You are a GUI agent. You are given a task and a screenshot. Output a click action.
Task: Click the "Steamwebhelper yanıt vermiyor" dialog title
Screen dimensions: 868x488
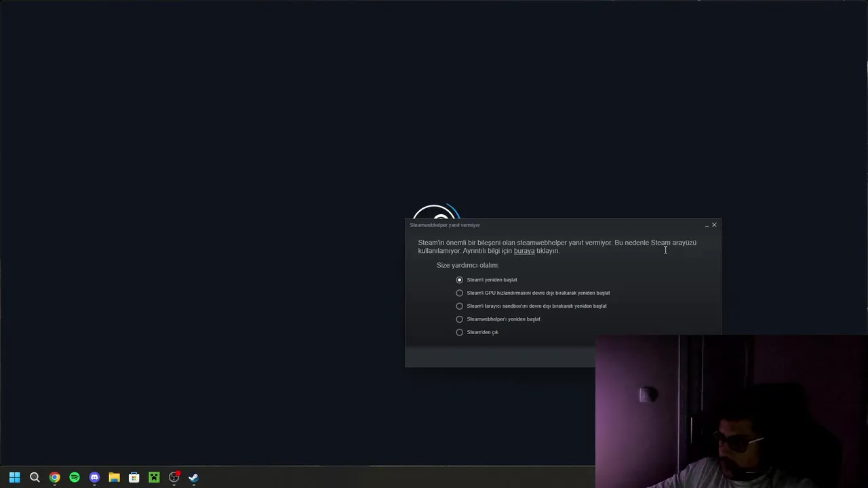[445, 225]
